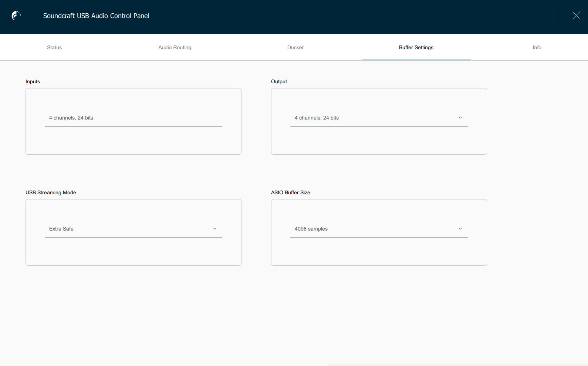The height and width of the screenshot is (366, 588).
Task: Click the Output dropdown chevron arrow
Action: click(460, 118)
